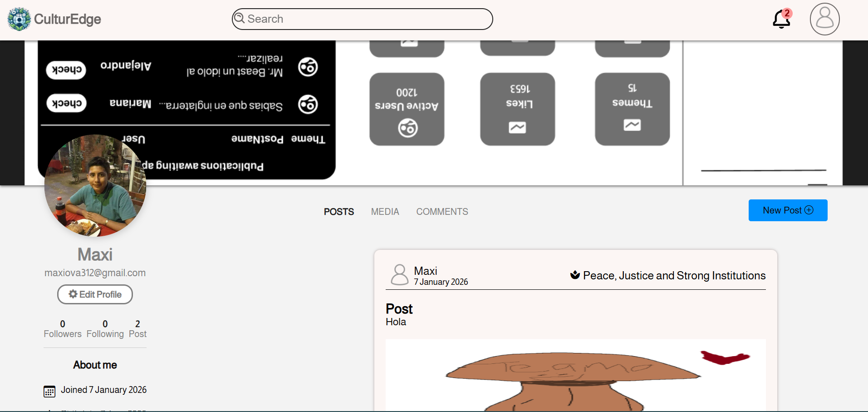Switch to the COMMENTS tab
This screenshot has width=868, height=412.
(x=442, y=211)
